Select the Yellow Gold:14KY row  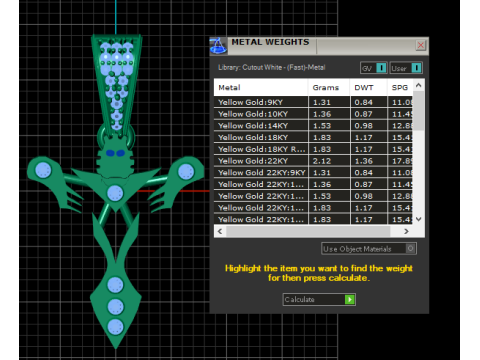[313, 125]
